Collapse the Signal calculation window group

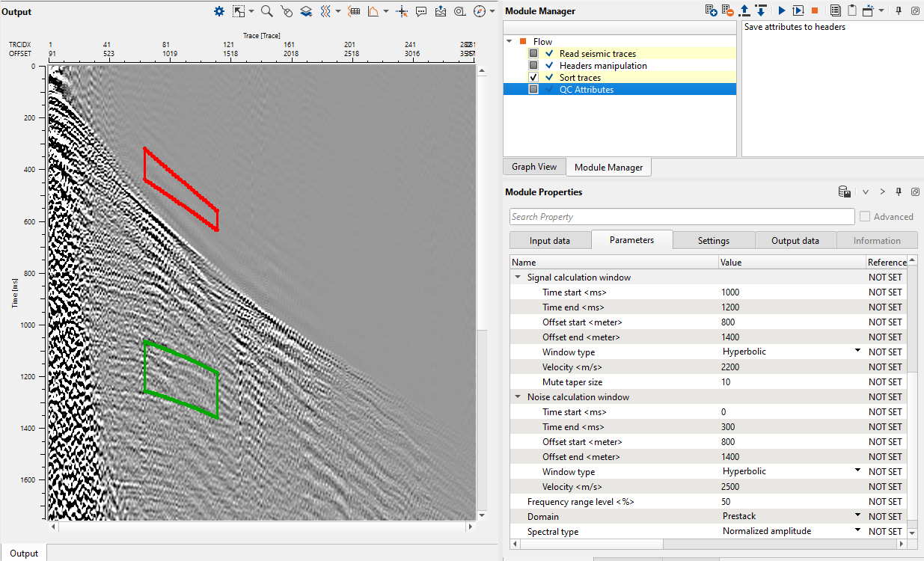(x=518, y=278)
